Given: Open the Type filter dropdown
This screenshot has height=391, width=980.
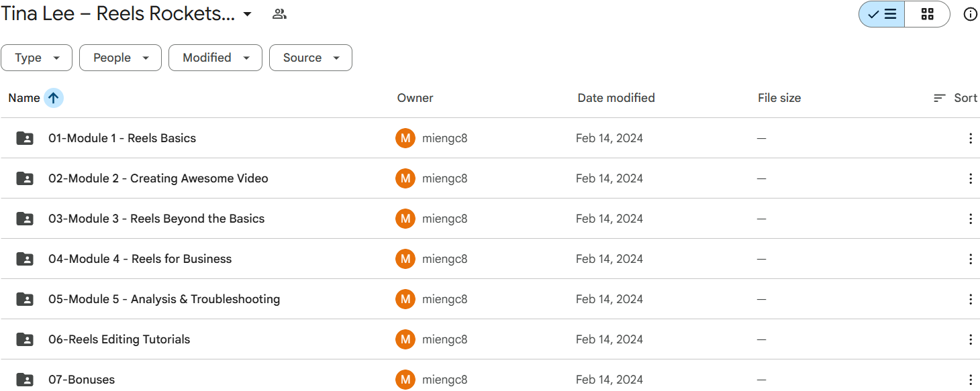Looking at the screenshot, I should click(36, 58).
